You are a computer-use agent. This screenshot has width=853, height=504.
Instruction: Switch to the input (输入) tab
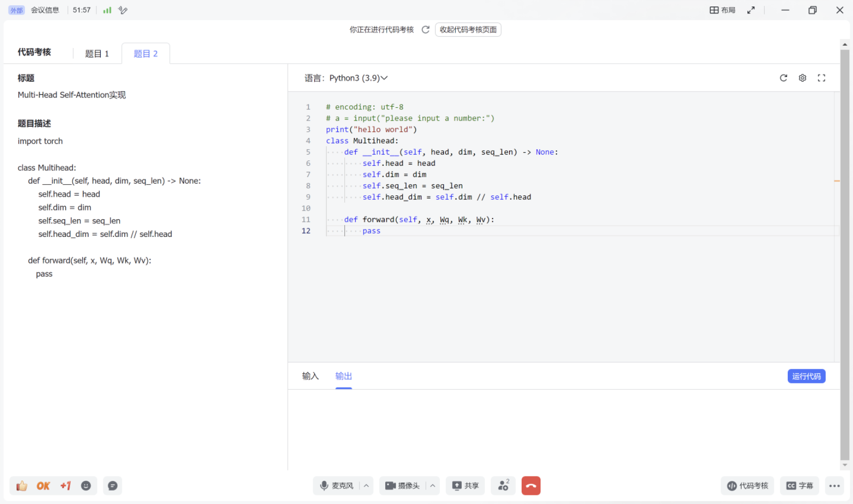click(x=310, y=376)
